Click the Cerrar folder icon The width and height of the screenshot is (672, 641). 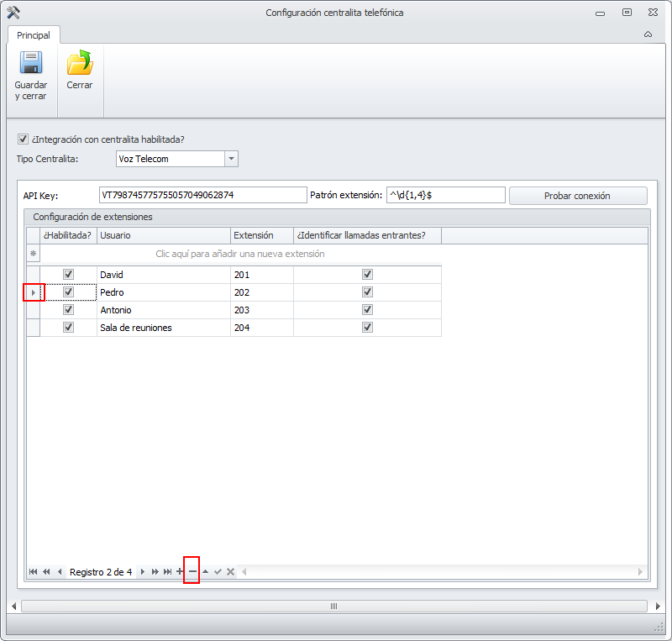click(80, 64)
